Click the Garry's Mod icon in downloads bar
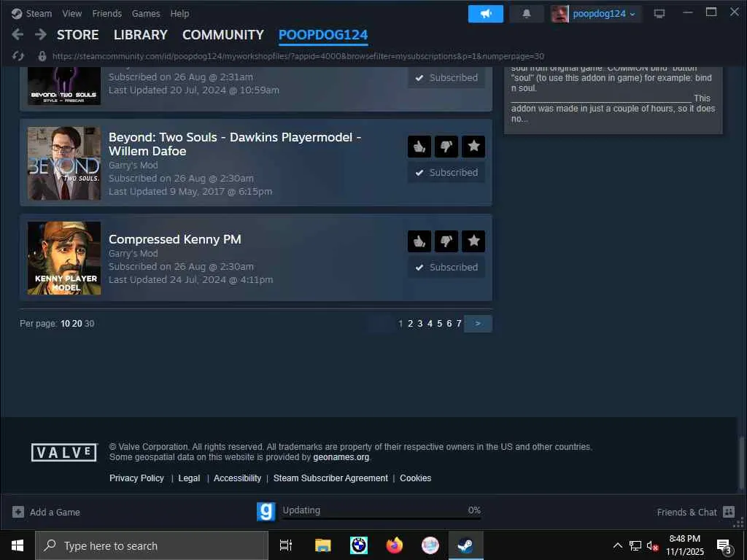 (x=266, y=511)
